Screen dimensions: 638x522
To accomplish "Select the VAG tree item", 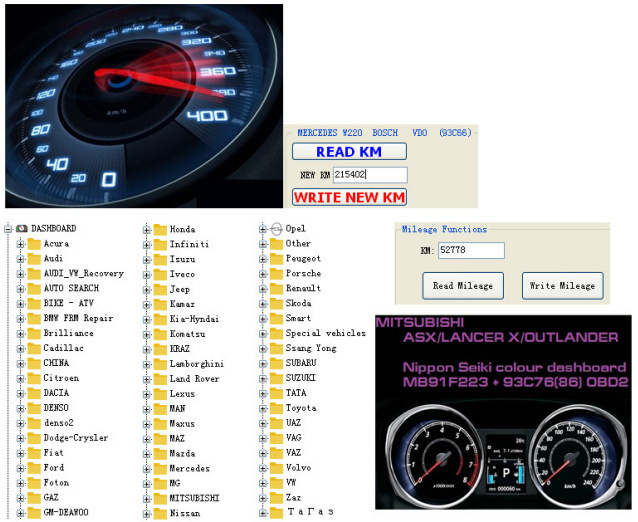I will tap(293, 438).
